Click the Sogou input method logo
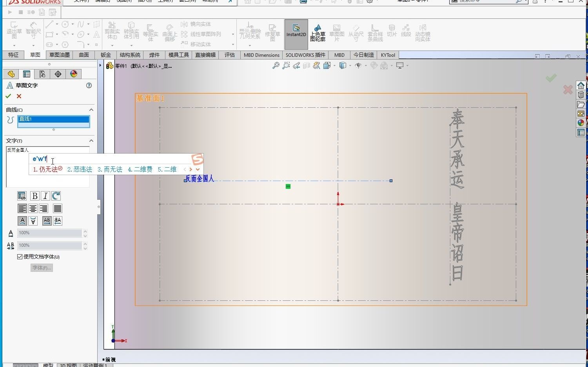Image resolution: width=588 pixels, height=367 pixels. (198, 159)
